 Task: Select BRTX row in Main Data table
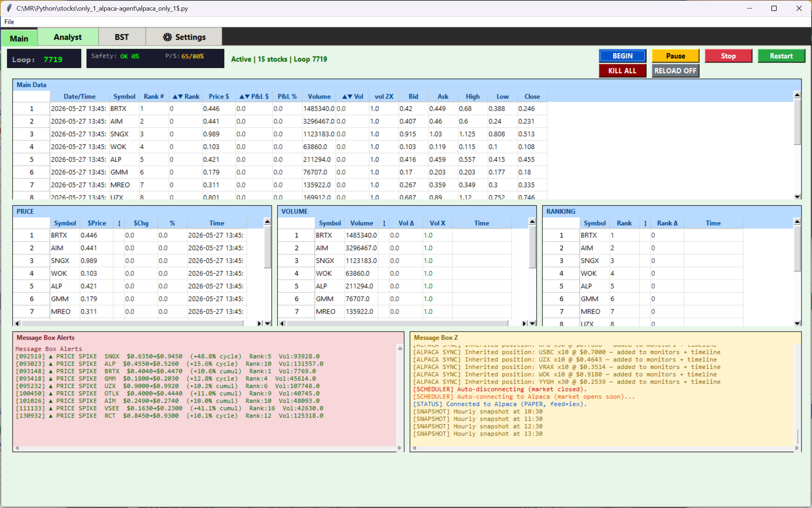280,108
